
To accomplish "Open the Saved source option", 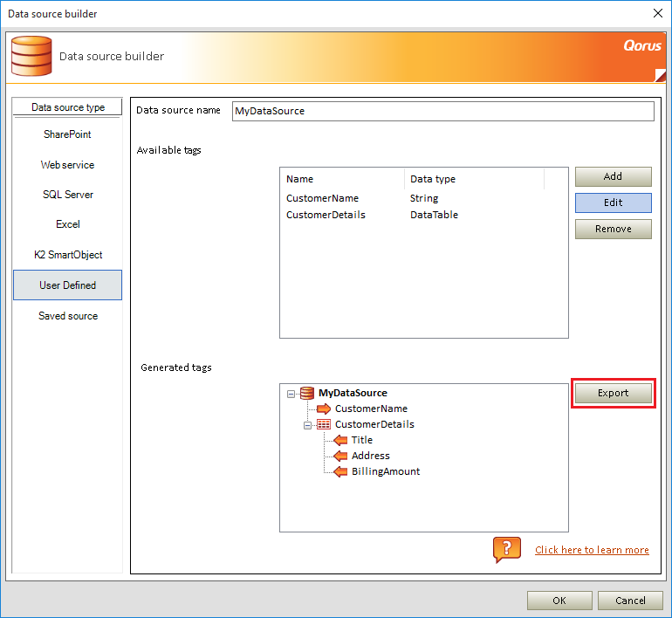I will [67, 316].
